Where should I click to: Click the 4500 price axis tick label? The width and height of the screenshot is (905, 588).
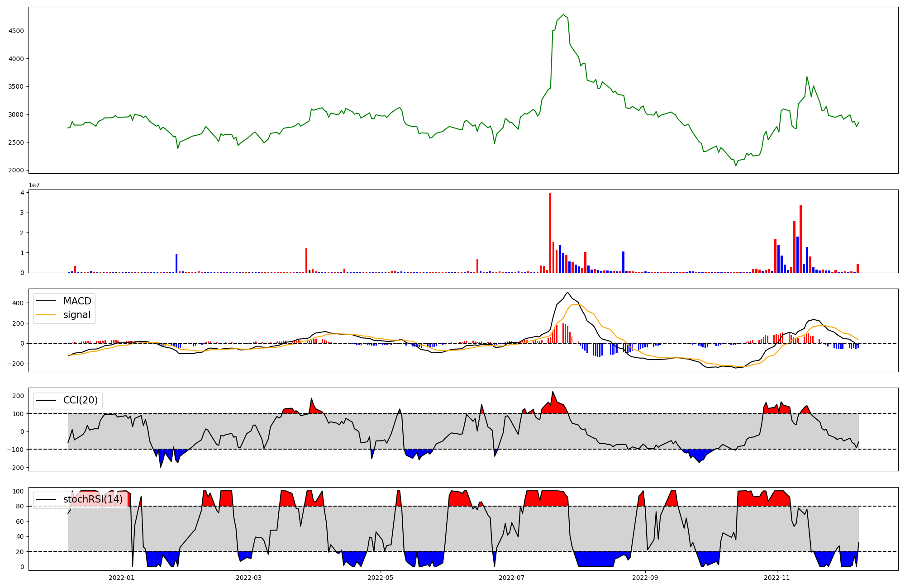(16, 31)
